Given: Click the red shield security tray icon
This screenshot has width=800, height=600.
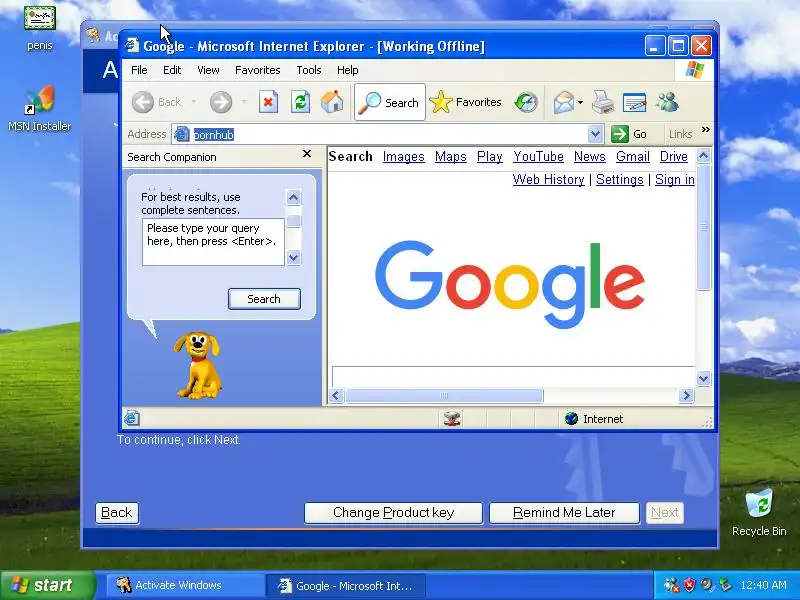Looking at the screenshot, I should pos(689,585).
